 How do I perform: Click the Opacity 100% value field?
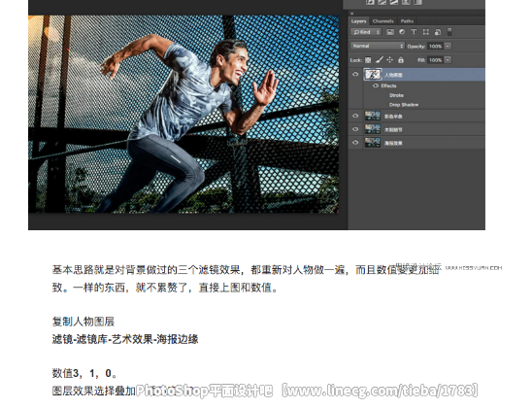click(x=435, y=47)
